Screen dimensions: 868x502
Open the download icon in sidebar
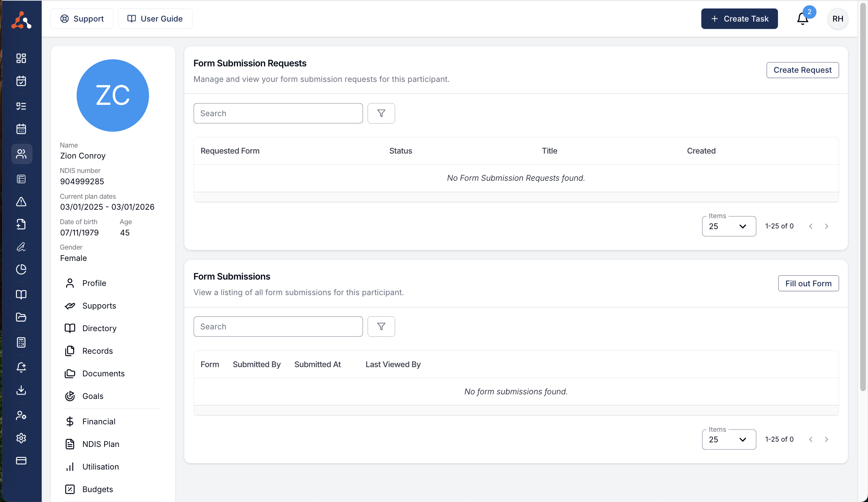click(21, 390)
